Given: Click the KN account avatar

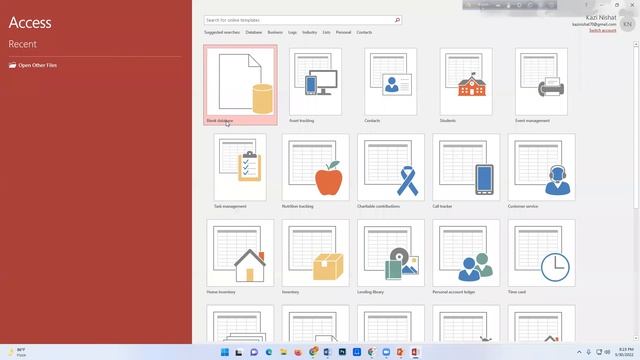Looking at the screenshot, I should pos(627,24).
